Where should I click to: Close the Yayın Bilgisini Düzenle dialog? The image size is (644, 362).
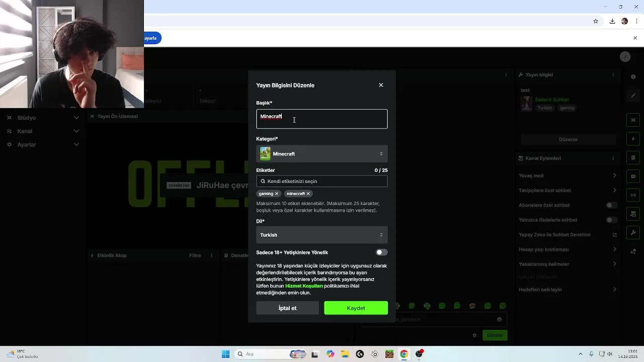[381, 85]
